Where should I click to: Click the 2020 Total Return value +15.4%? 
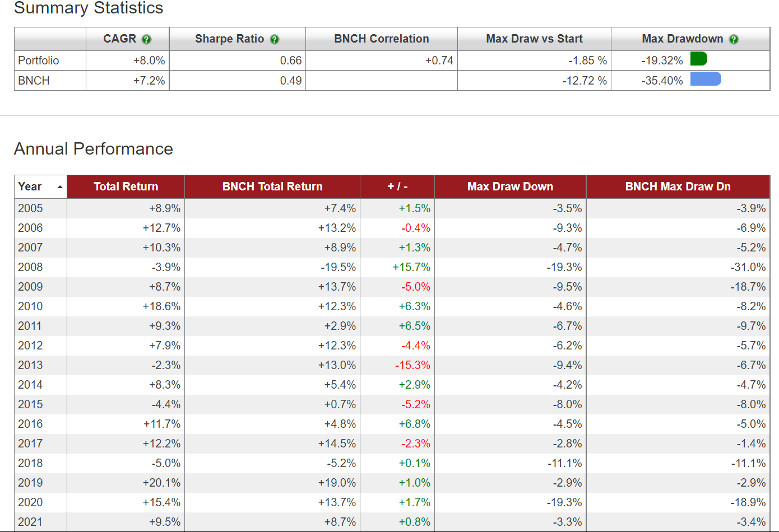161,502
